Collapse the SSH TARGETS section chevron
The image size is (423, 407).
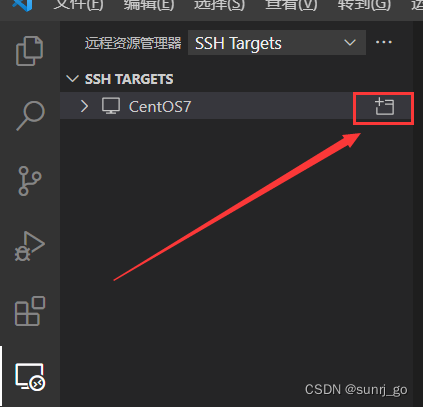pos(72,79)
